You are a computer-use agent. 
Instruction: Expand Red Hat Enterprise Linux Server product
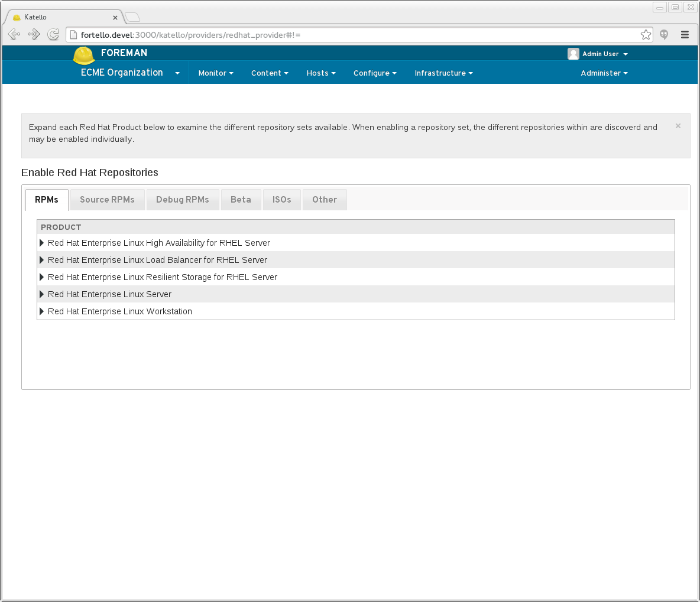[41, 294]
